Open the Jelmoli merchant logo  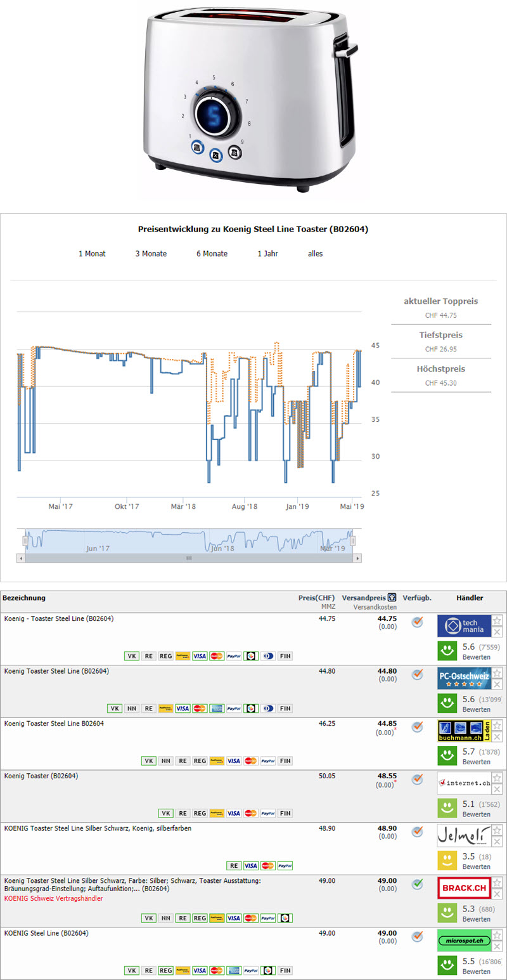pos(464,835)
